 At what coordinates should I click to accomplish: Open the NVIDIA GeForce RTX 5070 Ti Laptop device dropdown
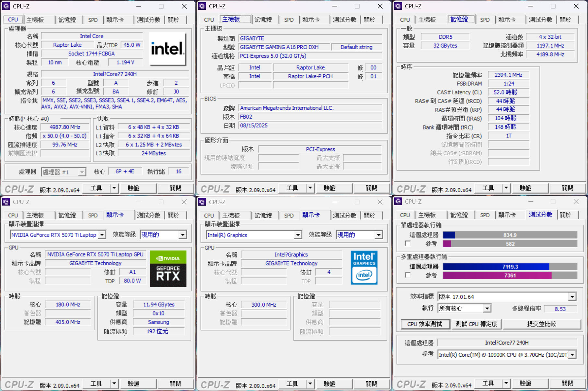102,235
